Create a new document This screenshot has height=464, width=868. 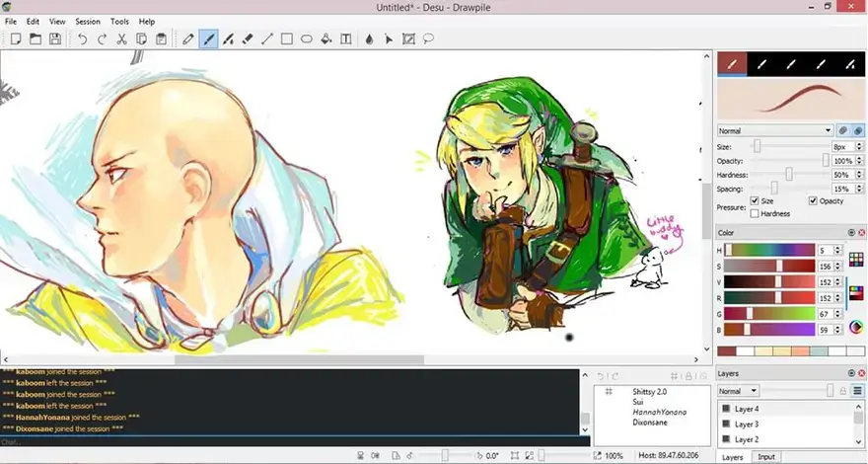tap(16, 39)
